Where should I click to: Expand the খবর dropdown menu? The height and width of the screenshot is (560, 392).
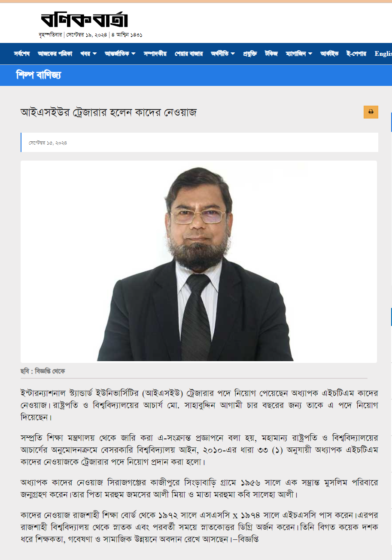point(88,54)
